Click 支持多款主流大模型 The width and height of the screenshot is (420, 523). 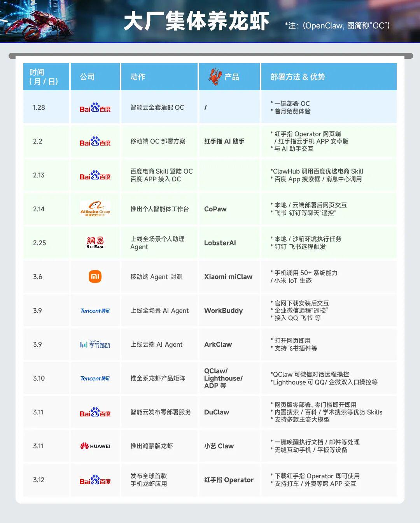[x=300, y=419]
